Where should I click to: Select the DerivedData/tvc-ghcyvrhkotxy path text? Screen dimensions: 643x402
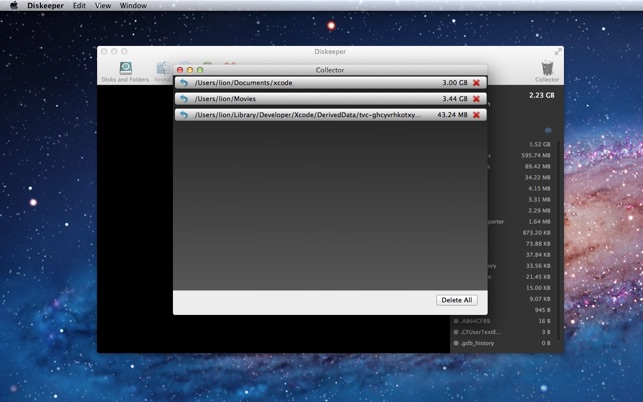[x=308, y=115]
